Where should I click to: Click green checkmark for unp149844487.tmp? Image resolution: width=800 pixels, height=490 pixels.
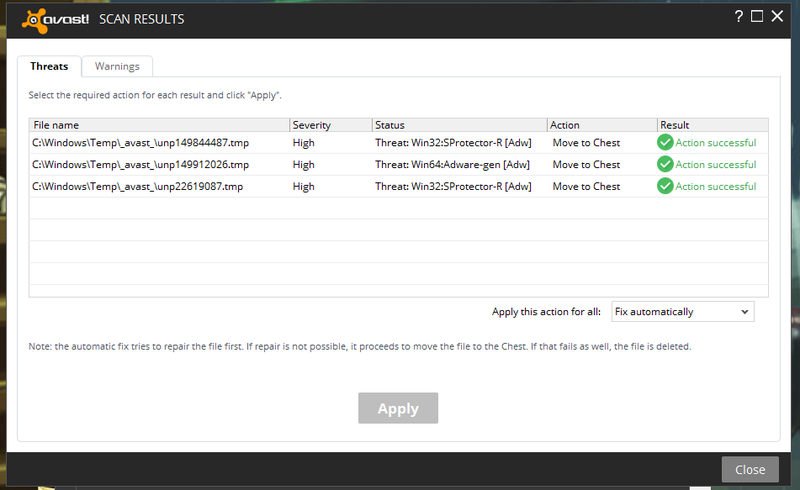coord(665,142)
